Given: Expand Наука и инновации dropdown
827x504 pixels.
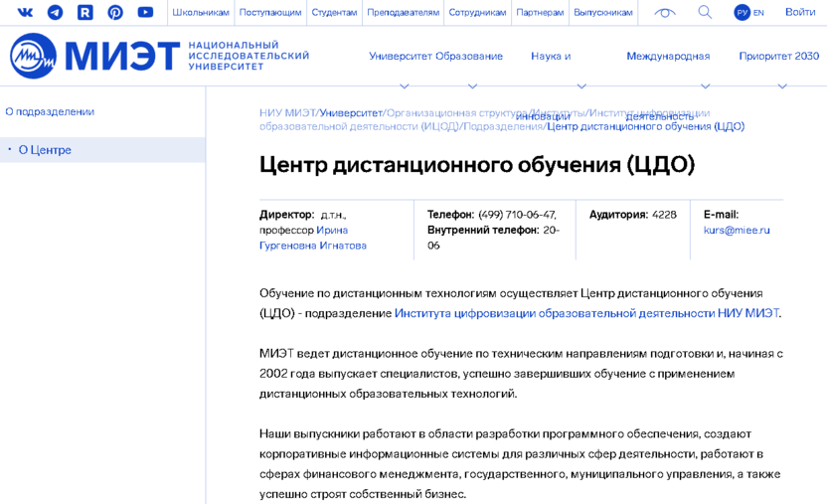Looking at the screenshot, I should [x=551, y=56].
